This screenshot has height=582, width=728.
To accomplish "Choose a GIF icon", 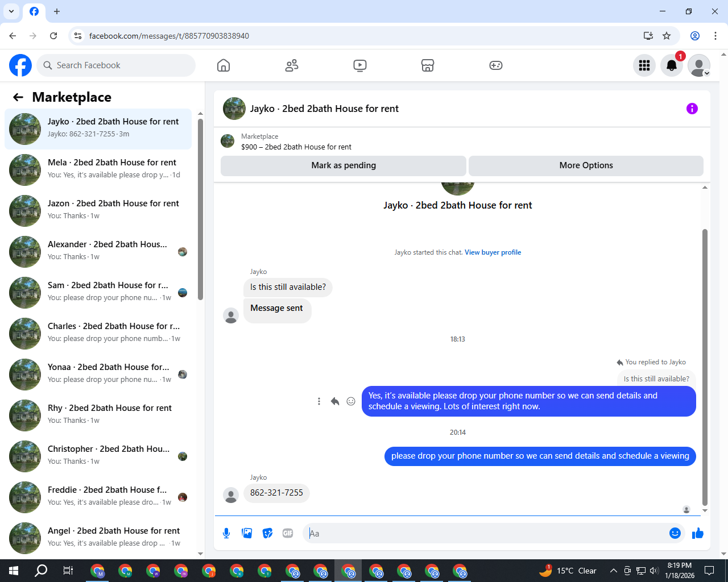I will click(288, 533).
